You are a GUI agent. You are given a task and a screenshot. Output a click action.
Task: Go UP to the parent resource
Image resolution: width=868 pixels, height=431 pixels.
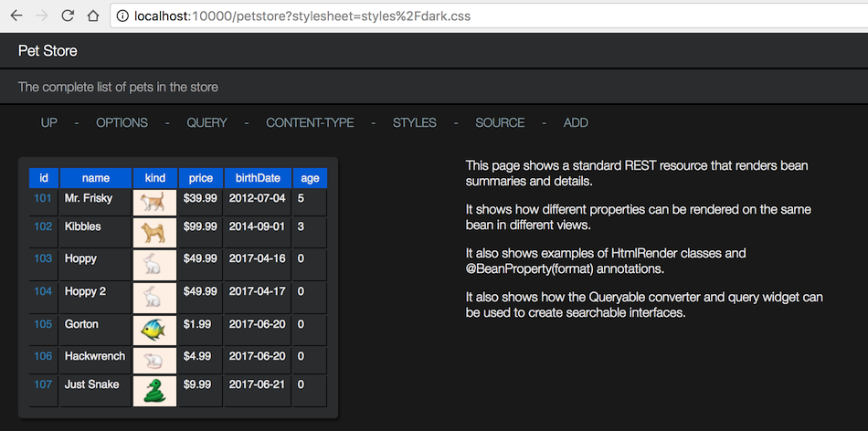click(x=48, y=122)
